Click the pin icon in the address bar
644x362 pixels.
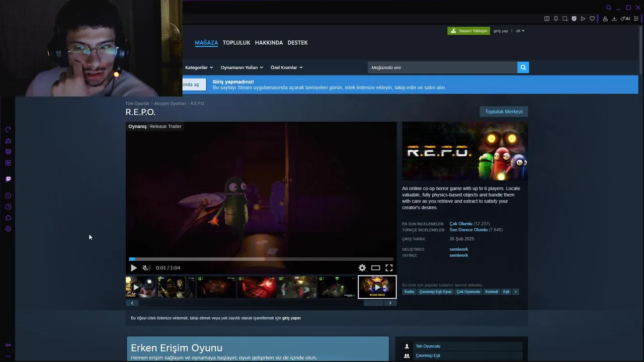pyautogui.click(x=556, y=19)
